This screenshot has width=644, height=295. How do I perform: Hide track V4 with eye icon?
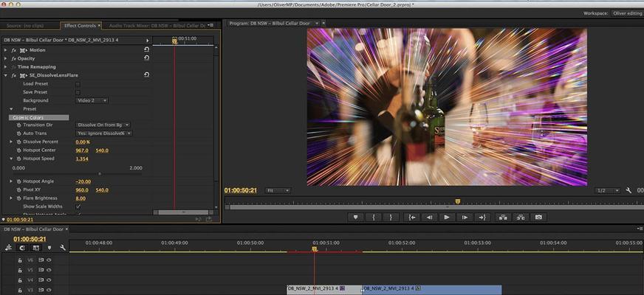coord(49,280)
